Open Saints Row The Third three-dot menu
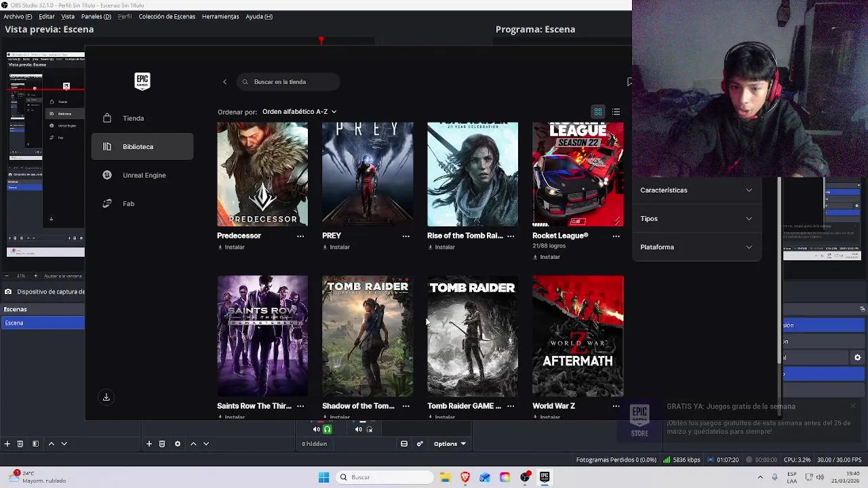Image resolution: width=868 pixels, height=488 pixels. (x=300, y=406)
